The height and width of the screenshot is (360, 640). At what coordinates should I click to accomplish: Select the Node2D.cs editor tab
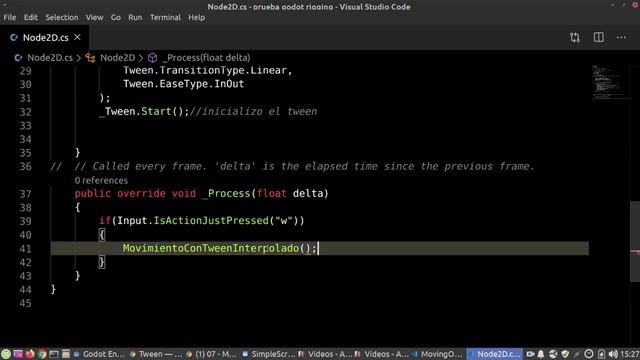(44, 38)
